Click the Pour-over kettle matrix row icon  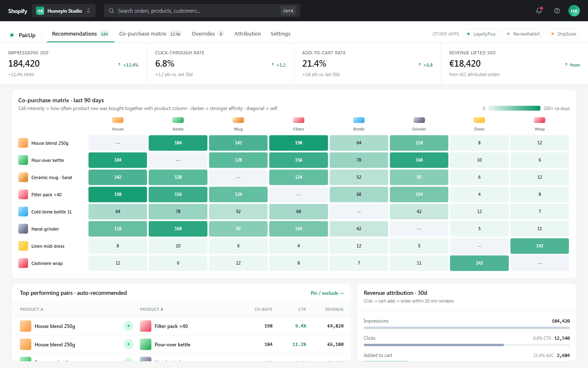click(x=23, y=160)
